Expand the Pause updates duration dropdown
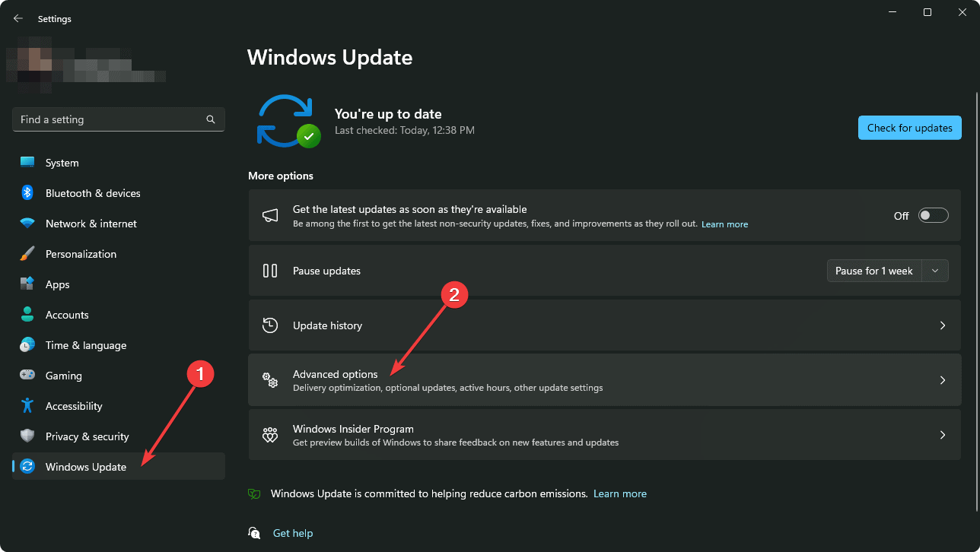Image resolution: width=980 pixels, height=552 pixels. [935, 270]
